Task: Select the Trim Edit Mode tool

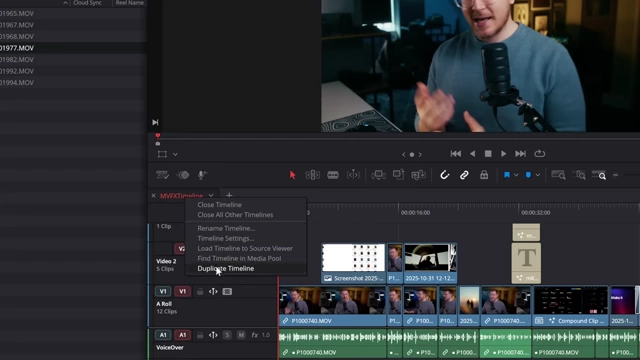Action: coord(313,175)
